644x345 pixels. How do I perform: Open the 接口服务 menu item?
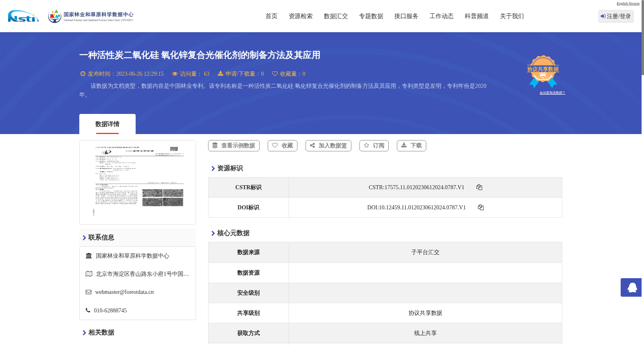pos(406,16)
